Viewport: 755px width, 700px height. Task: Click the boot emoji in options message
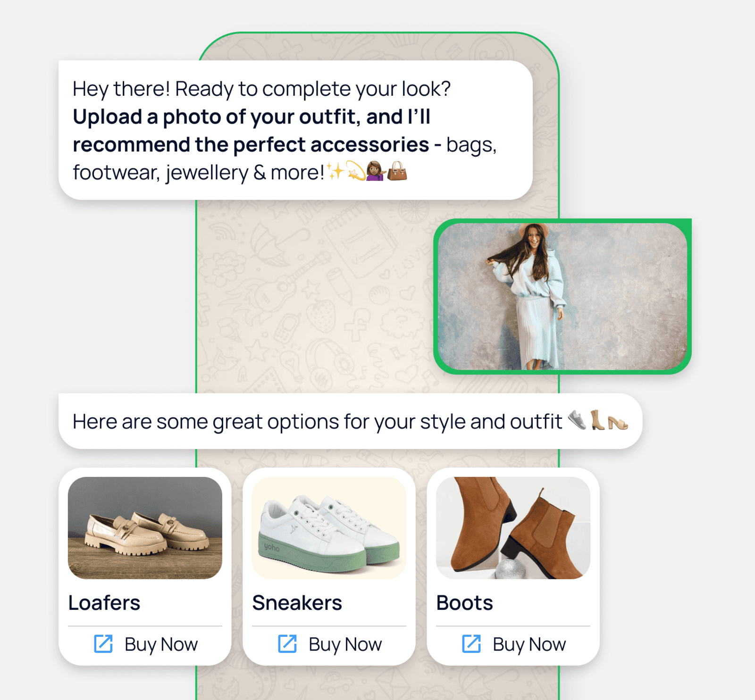click(x=597, y=420)
